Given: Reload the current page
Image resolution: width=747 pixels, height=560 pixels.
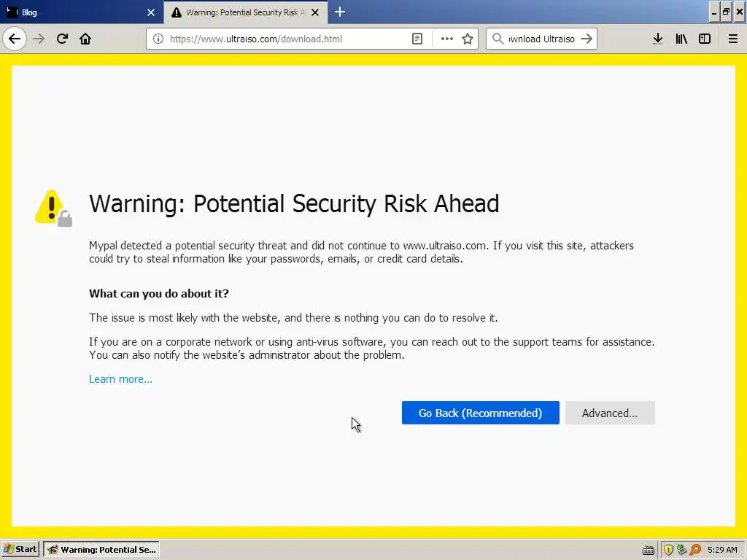Looking at the screenshot, I should 62,39.
